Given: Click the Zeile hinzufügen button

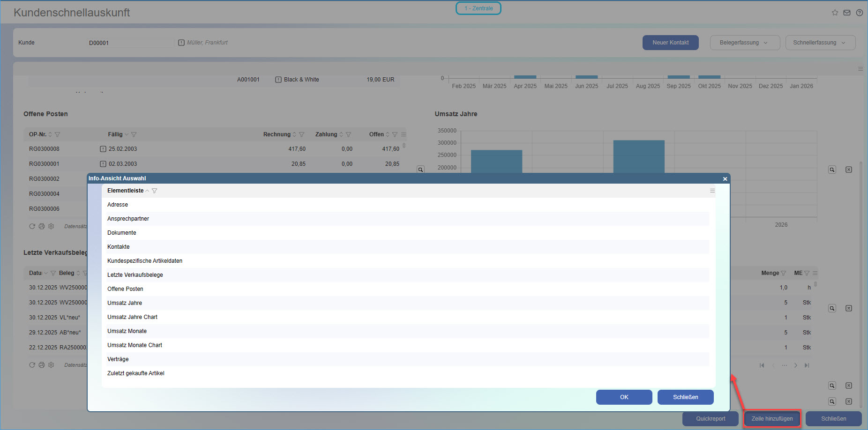Looking at the screenshot, I should (x=772, y=419).
